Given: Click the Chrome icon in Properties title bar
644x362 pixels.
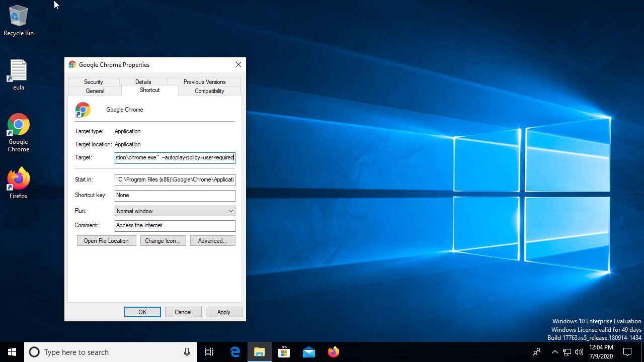Looking at the screenshot, I should coord(72,64).
